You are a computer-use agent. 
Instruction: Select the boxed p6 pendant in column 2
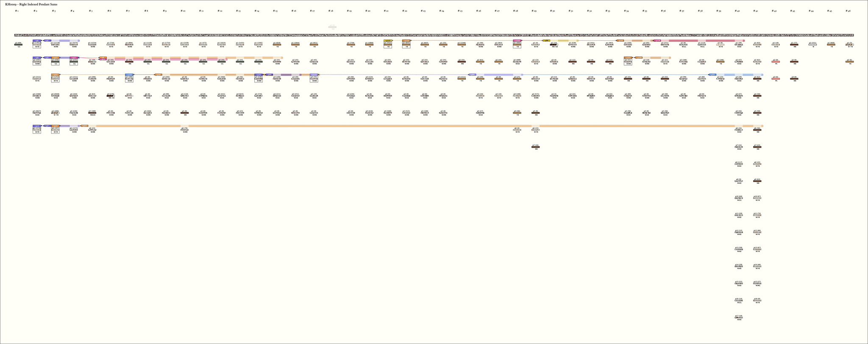click(37, 130)
